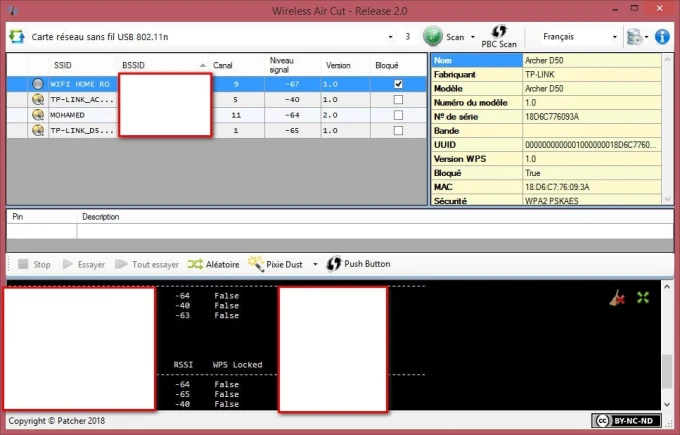Screen dimensions: 680x435
Task: Choose Aléatoire random pin option
Action: click(x=212, y=264)
